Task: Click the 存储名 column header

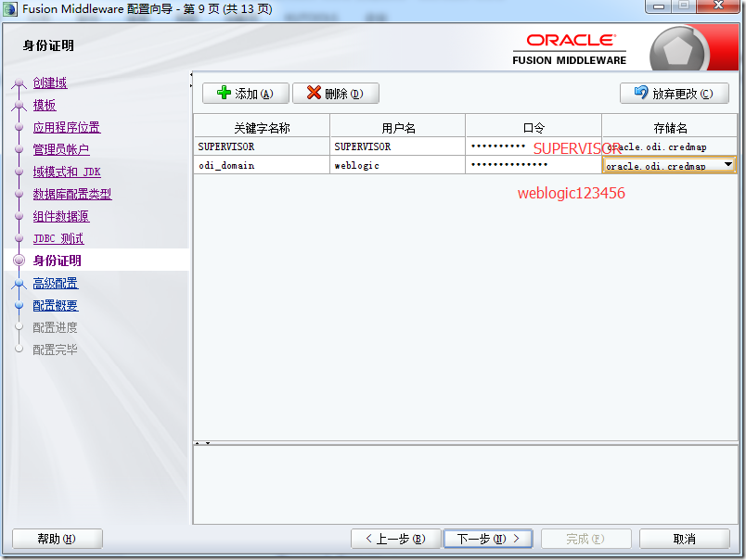Action: coord(670,127)
